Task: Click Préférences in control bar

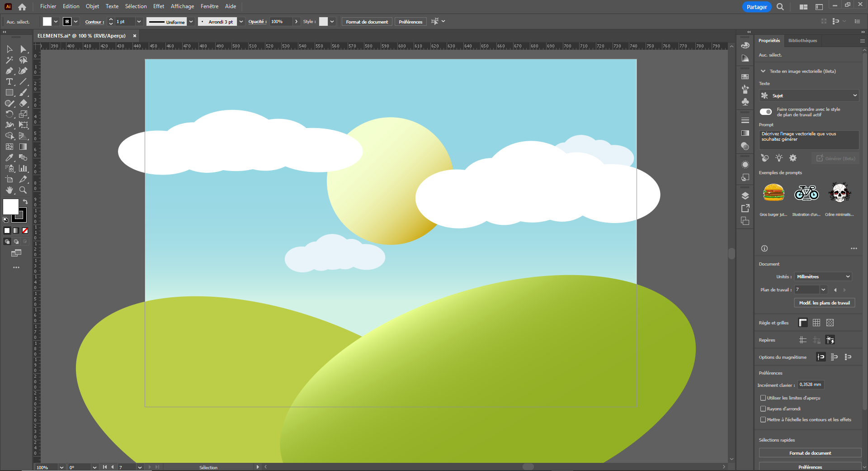Action: [410, 22]
